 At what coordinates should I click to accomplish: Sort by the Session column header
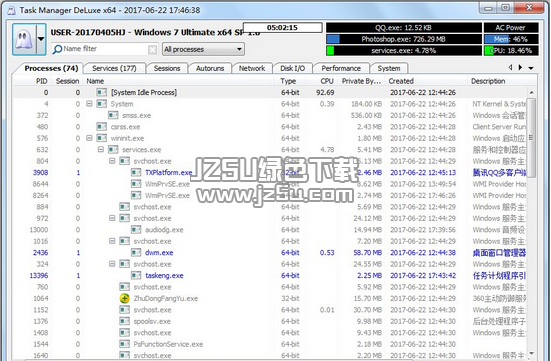click(67, 81)
